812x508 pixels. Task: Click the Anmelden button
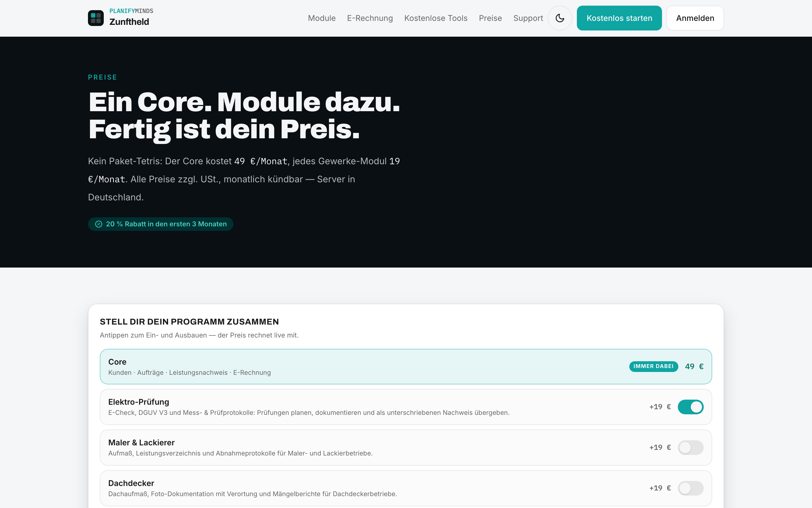(x=695, y=18)
